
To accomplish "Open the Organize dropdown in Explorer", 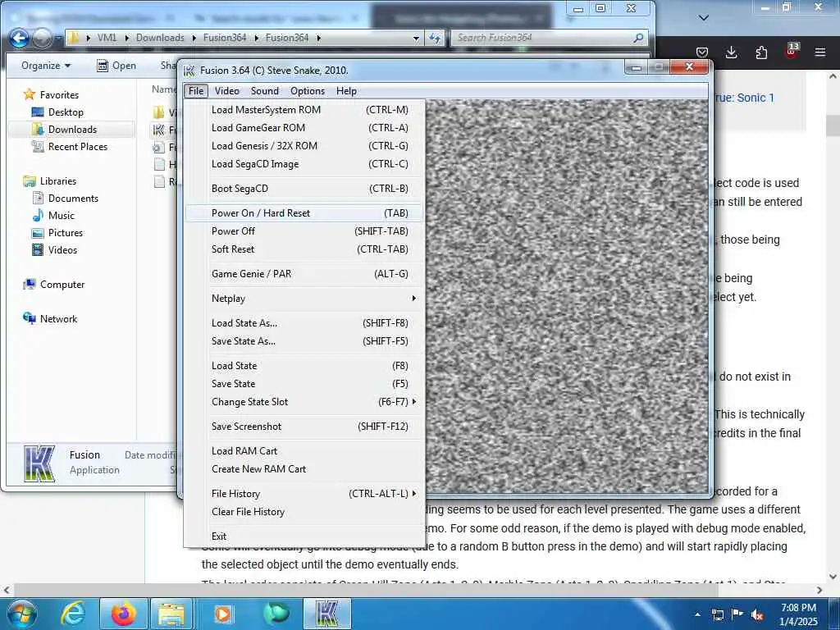I will point(46,66).
